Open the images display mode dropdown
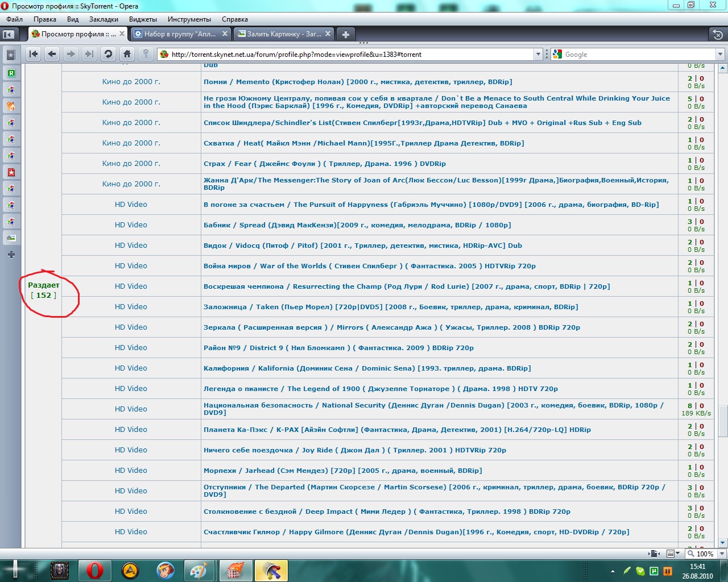Screen dimensions: 728x582 click(x=673, y=554)
